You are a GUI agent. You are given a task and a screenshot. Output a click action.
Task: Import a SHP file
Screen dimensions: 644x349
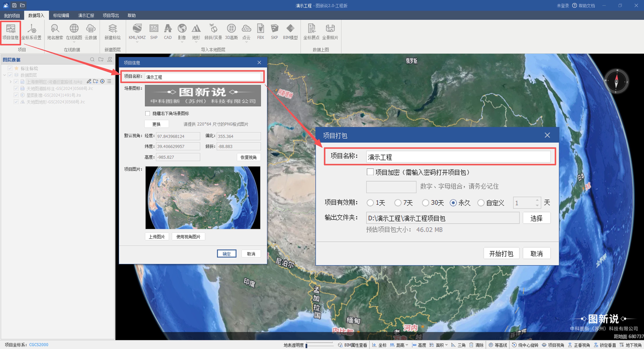tap(154, 32)
